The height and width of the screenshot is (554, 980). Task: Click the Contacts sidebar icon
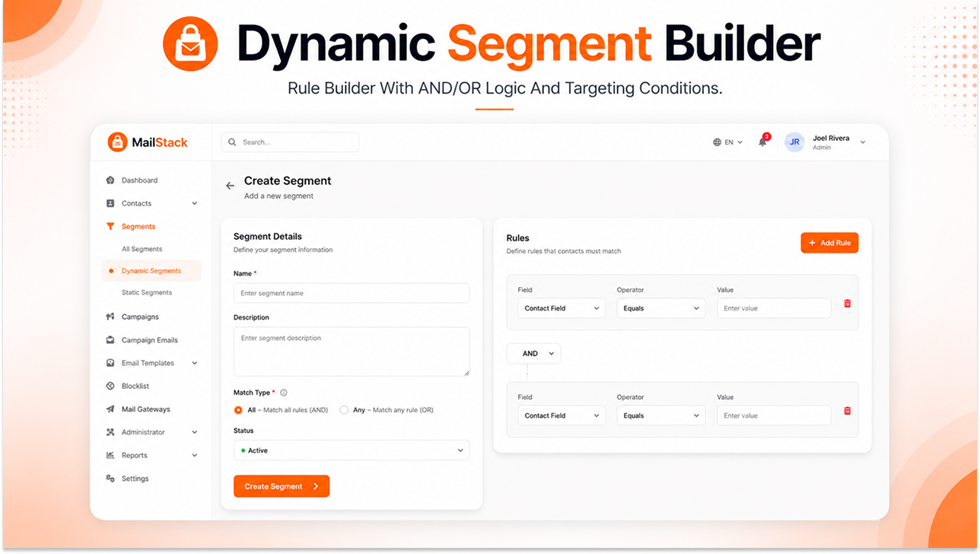tap(110, 203)
